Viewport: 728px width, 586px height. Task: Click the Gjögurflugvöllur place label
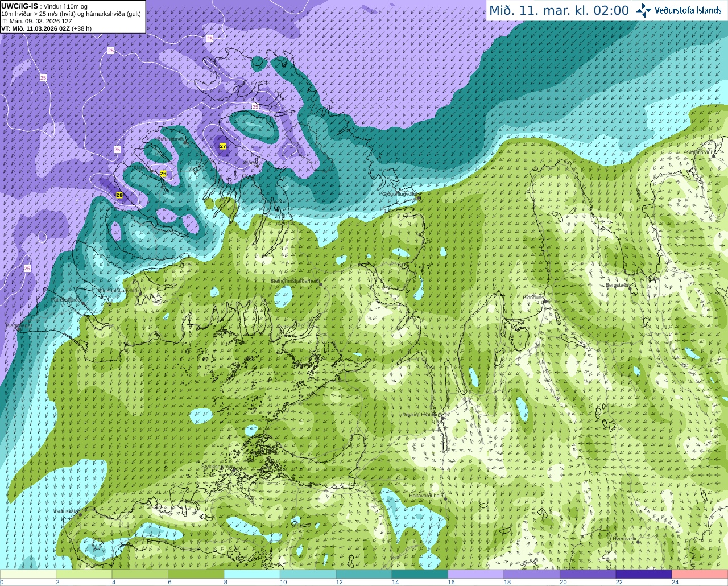pyautogui.click(x=399, y=194)
